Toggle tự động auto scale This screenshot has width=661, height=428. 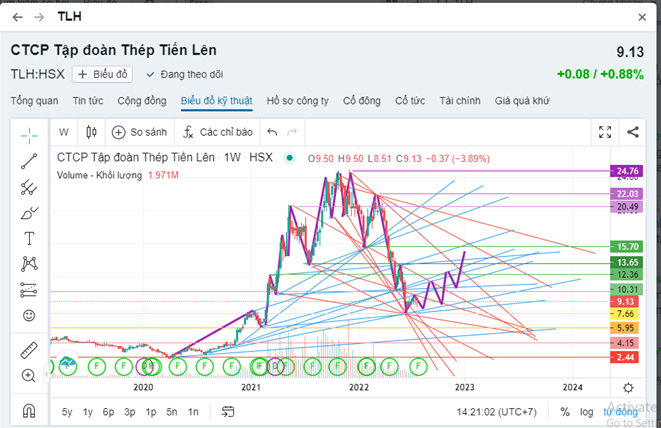(x=620, y=412)
